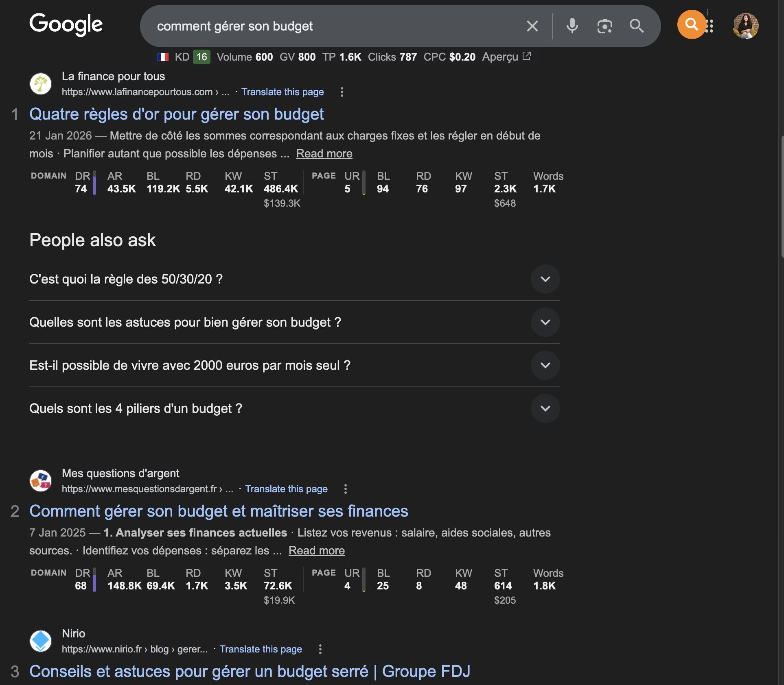Image resolution: width=784 pixels, height=685 pixels.
Task: Open the first result "Quatre règles d'or pour gérer son budget"
Action: click(x=176, y=114)
